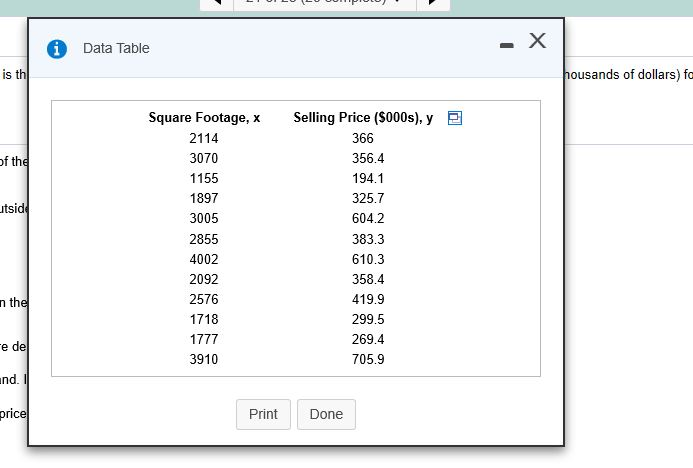Select selling price value 269.4
Viewport: 693px width, 468px height.
[x=368, y=339]
